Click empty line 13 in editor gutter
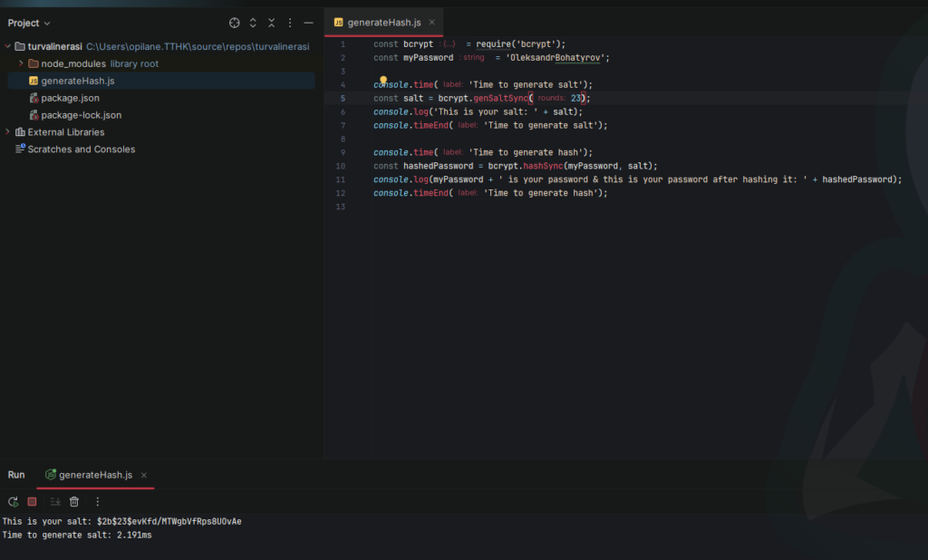The image size is (928, 560). click(x=341, y=207)
